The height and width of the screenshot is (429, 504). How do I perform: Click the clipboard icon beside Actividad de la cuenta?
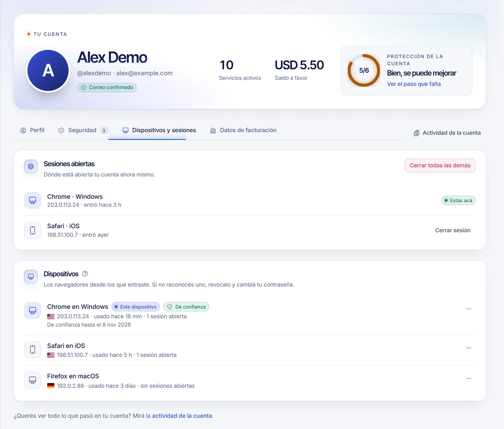[416, 133]
